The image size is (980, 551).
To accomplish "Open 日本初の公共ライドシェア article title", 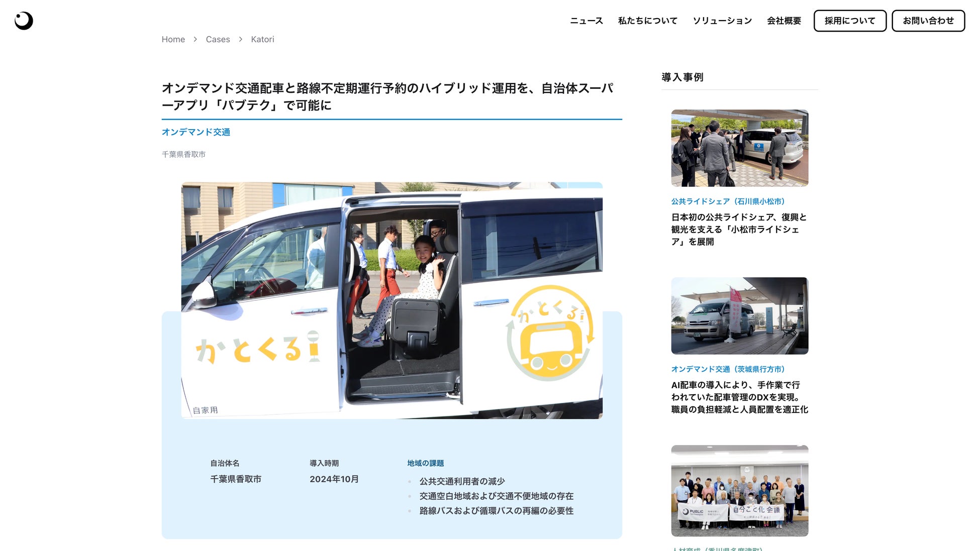I will pos(739,229).
